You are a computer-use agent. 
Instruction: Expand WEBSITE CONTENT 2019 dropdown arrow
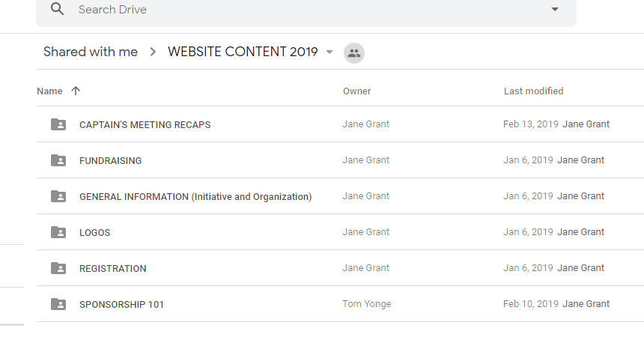click(x=329, y=52)
